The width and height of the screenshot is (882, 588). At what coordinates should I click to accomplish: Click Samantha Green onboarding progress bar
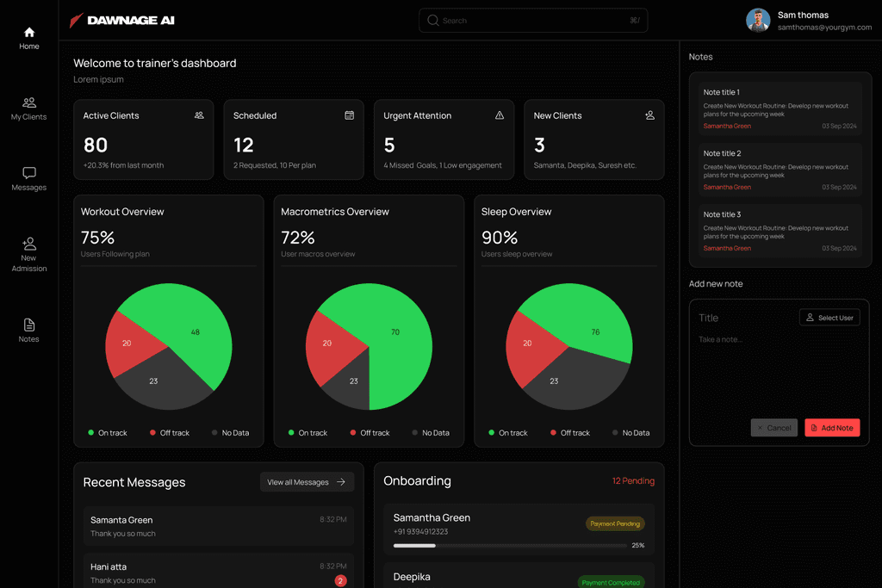coord(510,545)
